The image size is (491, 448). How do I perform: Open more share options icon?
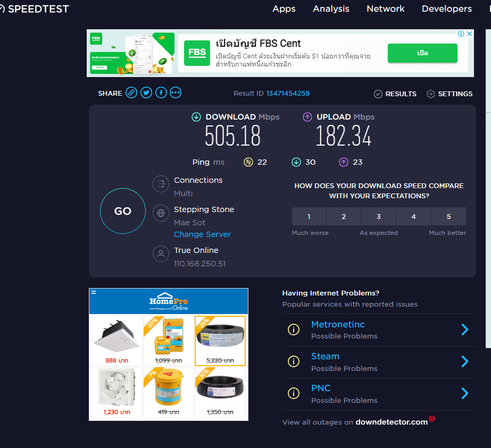click(x=176, y=93)
